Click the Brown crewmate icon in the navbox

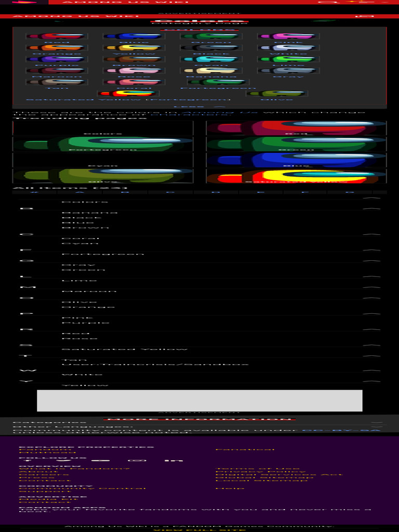coord(134,59)
